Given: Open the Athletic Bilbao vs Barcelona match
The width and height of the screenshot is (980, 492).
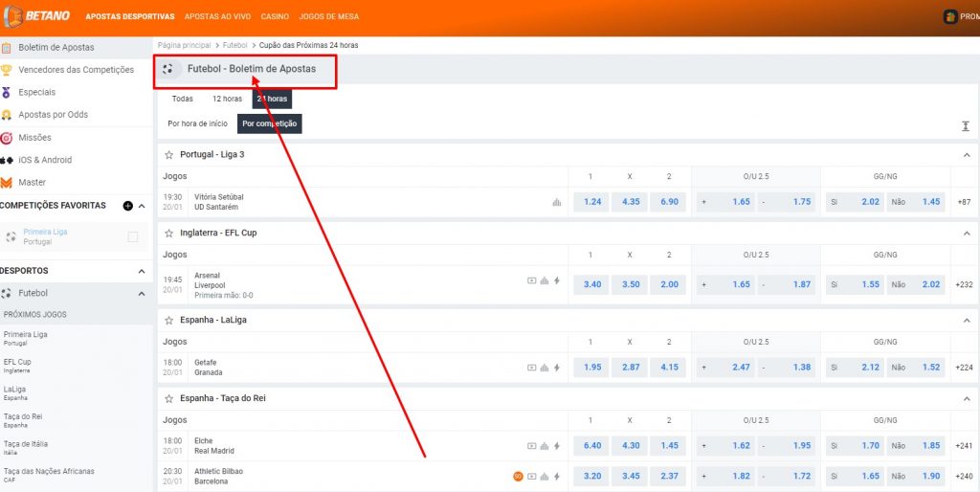Looking at the screenshot, I should pos(219,477).
